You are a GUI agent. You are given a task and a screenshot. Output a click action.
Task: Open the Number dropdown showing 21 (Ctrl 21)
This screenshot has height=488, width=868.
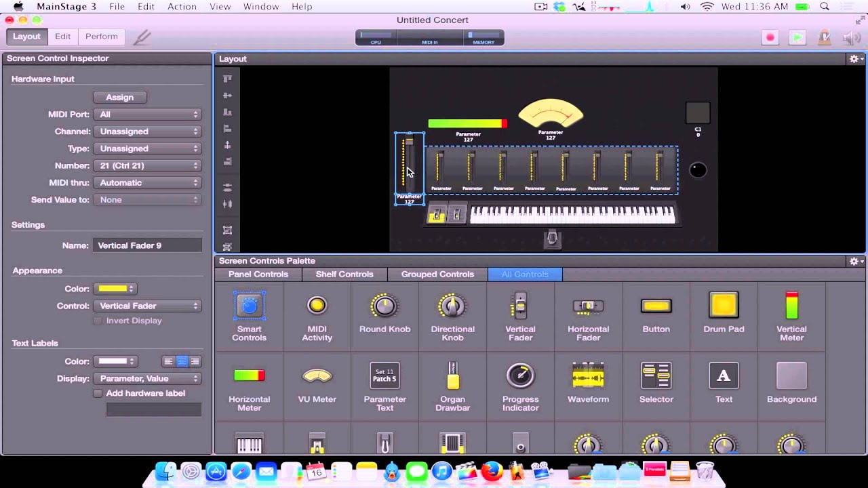(147, 165)
